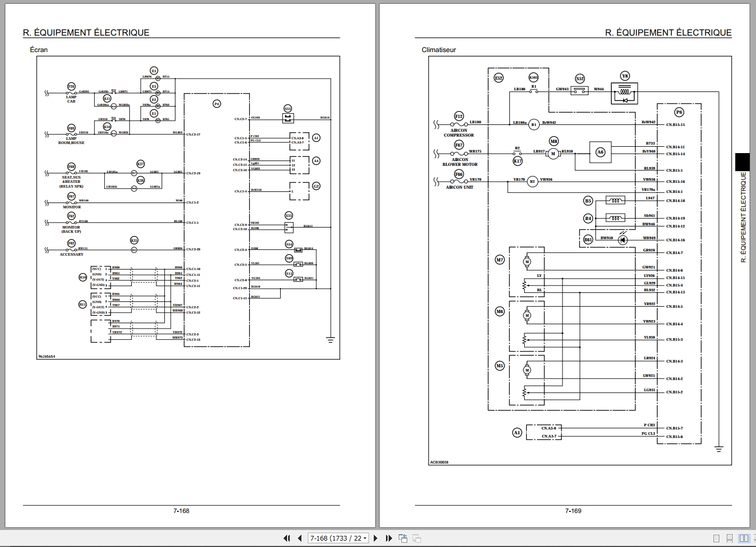This screenshot has height=547, width=756.
Task: Click the page number '7-168' in the footer
Action: [181, 511]
